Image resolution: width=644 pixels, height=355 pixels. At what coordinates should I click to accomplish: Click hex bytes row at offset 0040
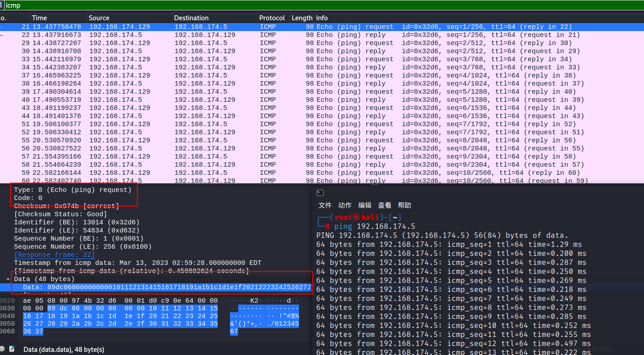[x=120, y=317]
